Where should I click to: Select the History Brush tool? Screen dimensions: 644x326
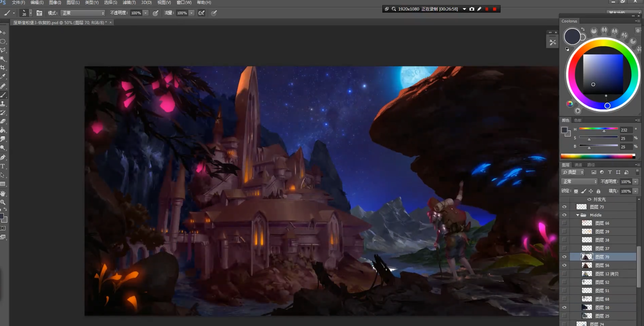pos(3,113)
